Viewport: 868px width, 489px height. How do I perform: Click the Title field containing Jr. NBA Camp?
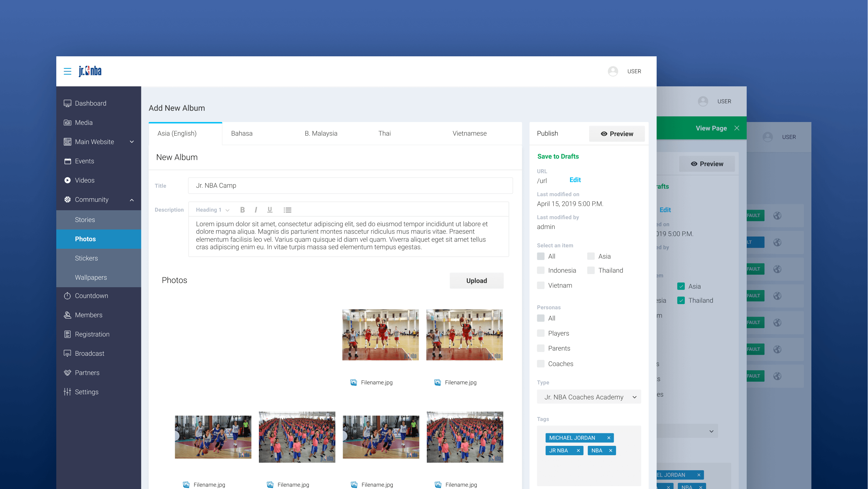[350, 186]
